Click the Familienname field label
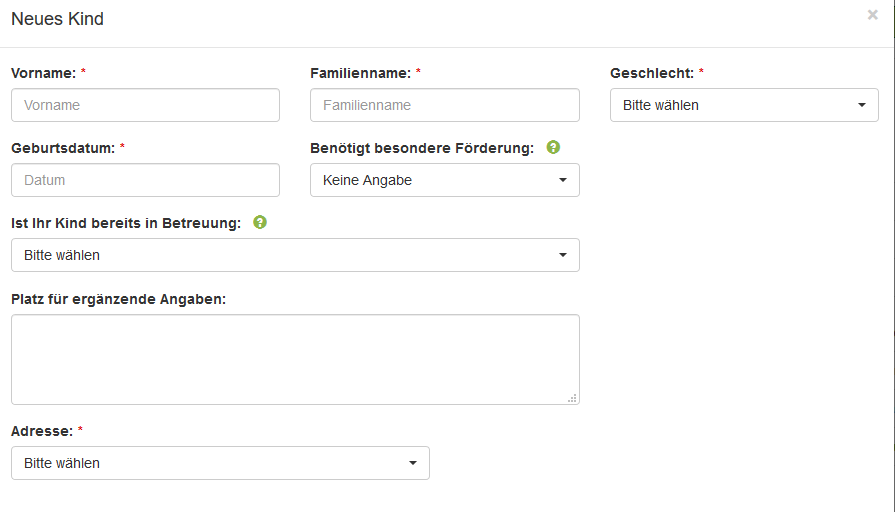Screen dimensions: 895x512 pyautogui.click(x=360, y=73)
